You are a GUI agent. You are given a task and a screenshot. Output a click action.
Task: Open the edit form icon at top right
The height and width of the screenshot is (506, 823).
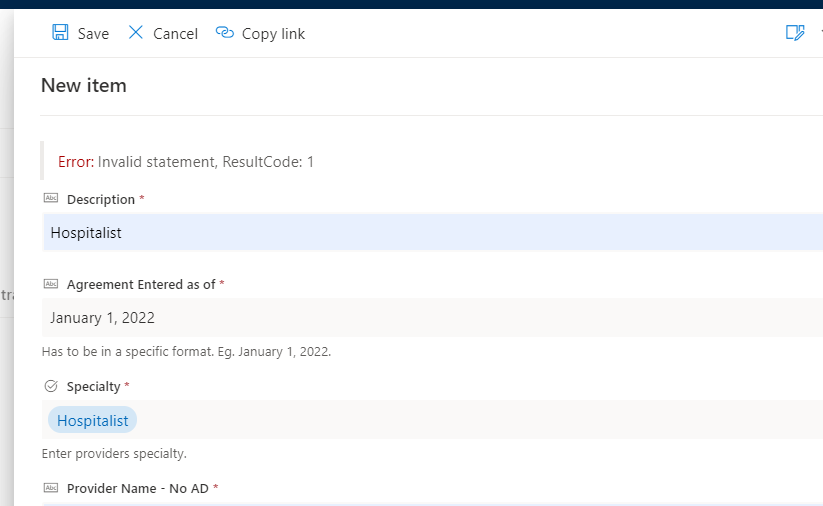(795, 33)
